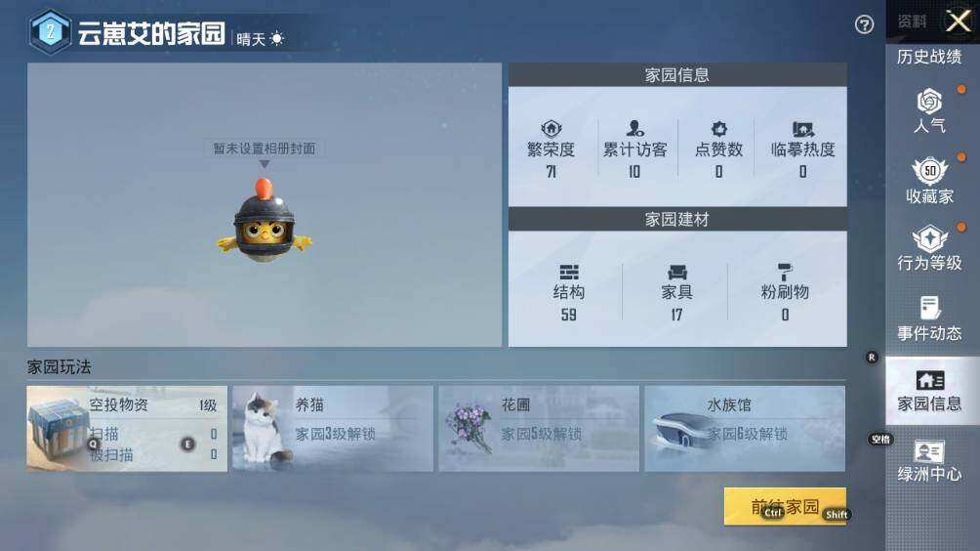Viewport: 980px width, 551px height.
Task: Click the 家具 furniture sofa icon
Action: pyautogui.click(x=676, y=272)
